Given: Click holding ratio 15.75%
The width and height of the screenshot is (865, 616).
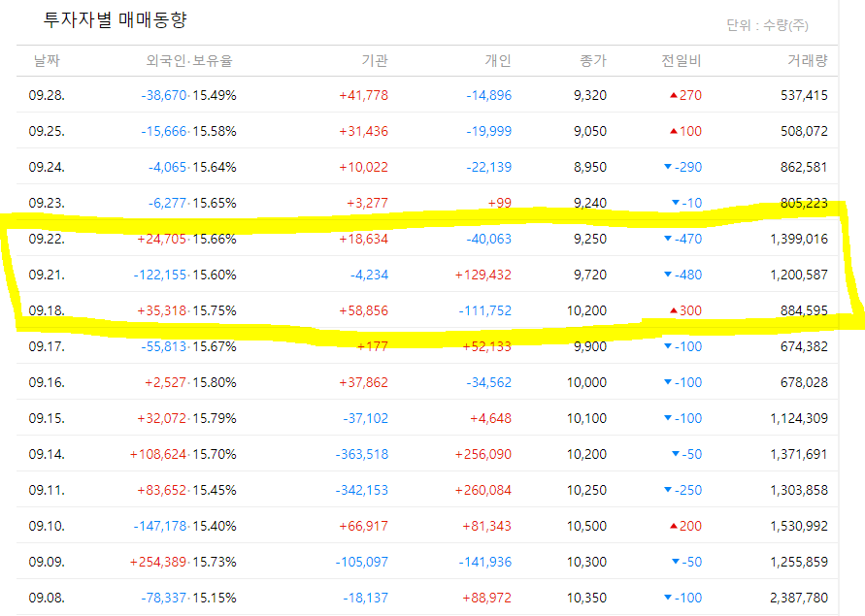Looking at the screenshot, I should pos(215,310).
